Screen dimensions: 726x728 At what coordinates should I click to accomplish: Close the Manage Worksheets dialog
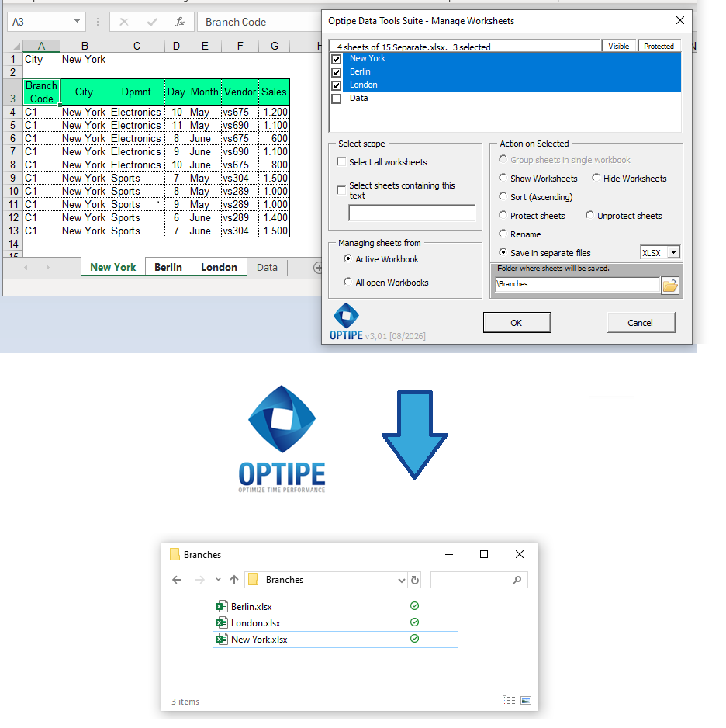tap(680, 20)
